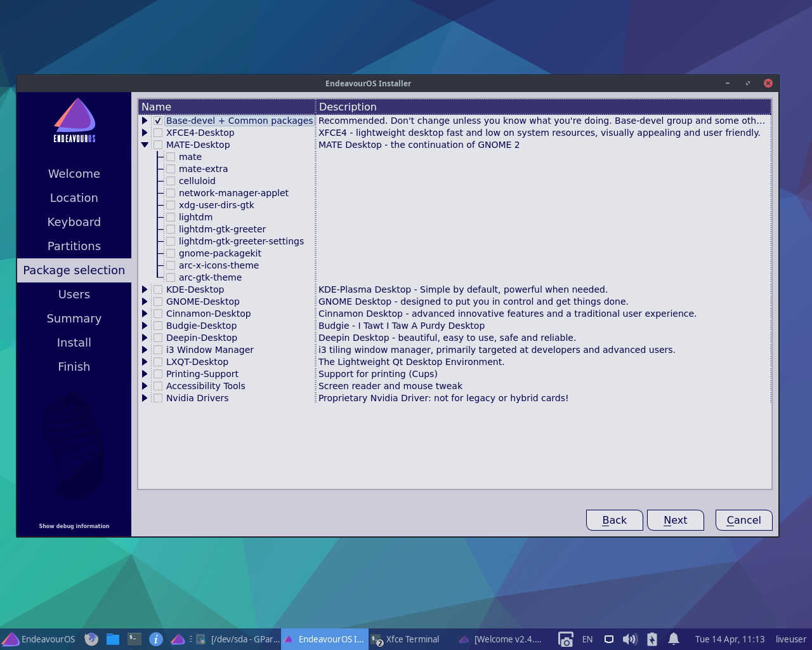Expand the Cinnamon-Desktop group
This screenshot has height=650, width=812.
[x=145, y=314]
